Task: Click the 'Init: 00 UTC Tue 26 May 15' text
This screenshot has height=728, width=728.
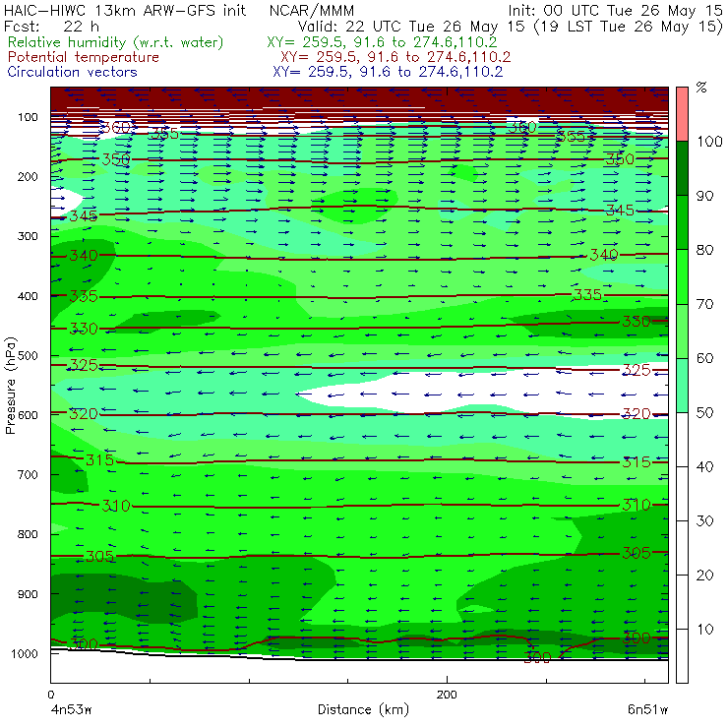Action: 615,11
